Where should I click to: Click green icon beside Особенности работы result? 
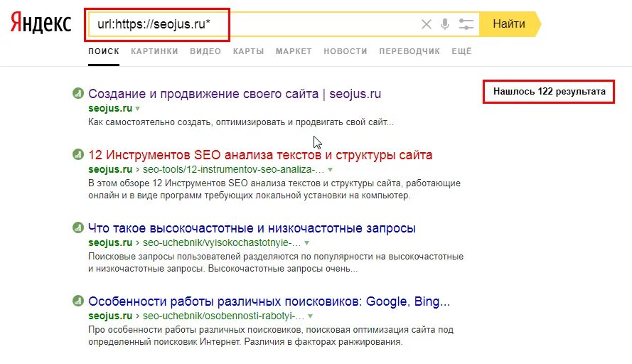coord(77,301)
